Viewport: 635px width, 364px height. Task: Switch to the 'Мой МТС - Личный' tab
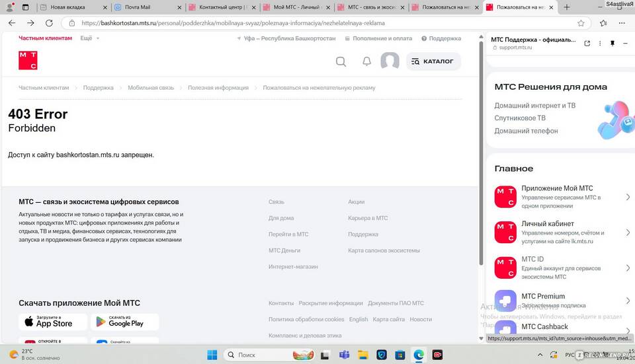pos(296,7)
